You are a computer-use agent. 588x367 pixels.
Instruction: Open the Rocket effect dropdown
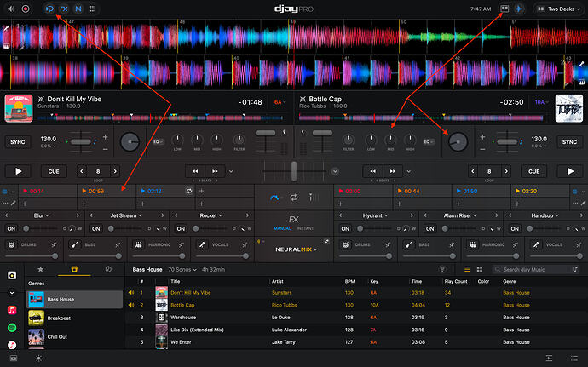(210, 215)
